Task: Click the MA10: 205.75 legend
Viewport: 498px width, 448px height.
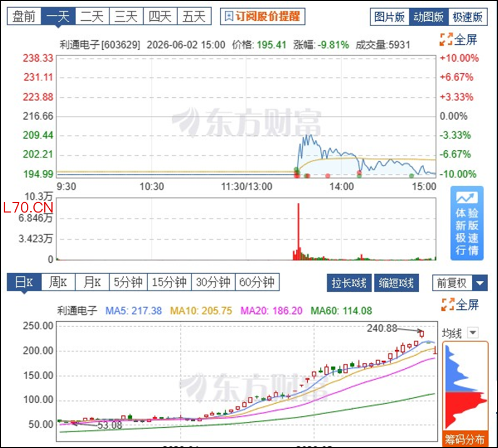Action: [x=201, y=310]
